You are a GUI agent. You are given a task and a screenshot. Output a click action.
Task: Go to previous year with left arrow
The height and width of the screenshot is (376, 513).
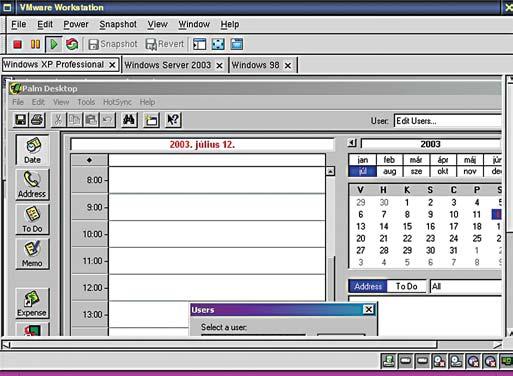(x=352, y=143)
